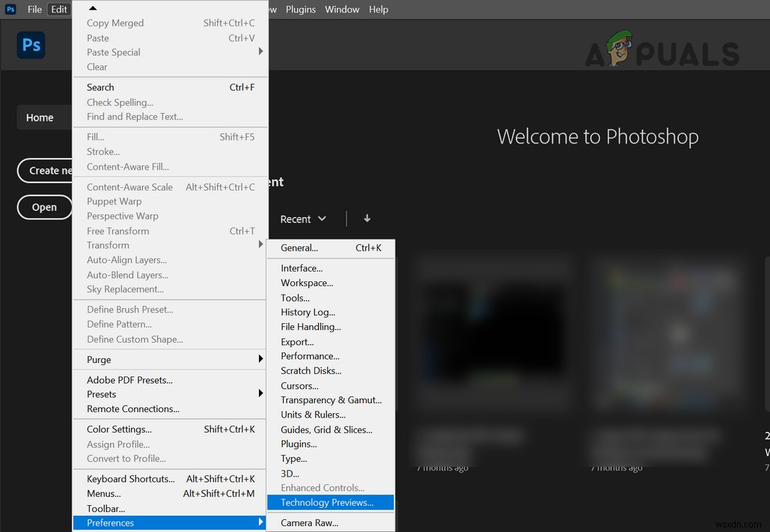Open Units & Rulers preferences

click(331, 415)
